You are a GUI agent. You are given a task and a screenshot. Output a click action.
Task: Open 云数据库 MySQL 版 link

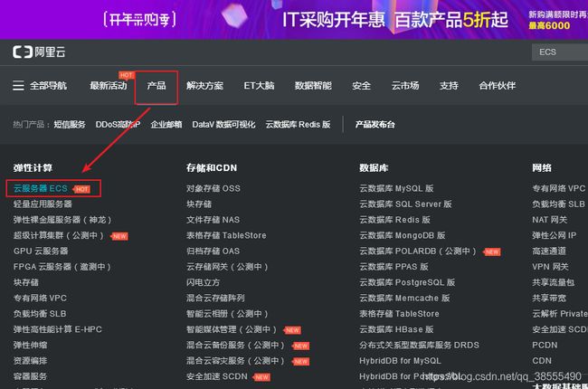396,188
